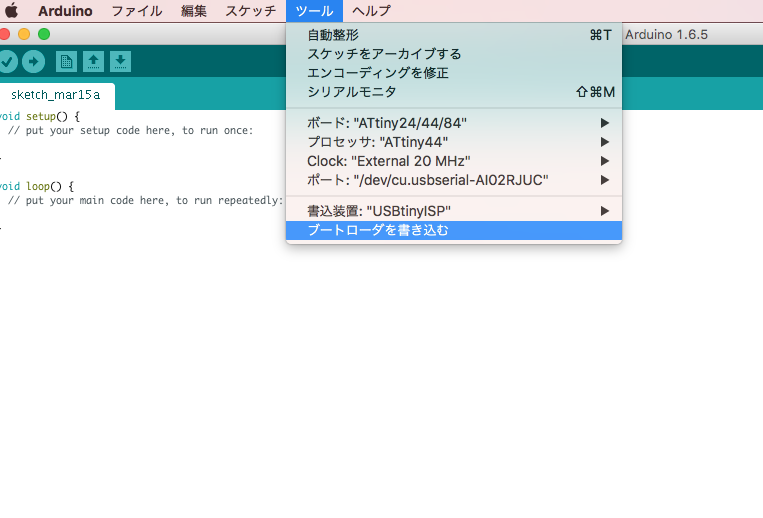Click the red close window button
Viewport: 763px width, 518px height.
(x=4, y=34)
